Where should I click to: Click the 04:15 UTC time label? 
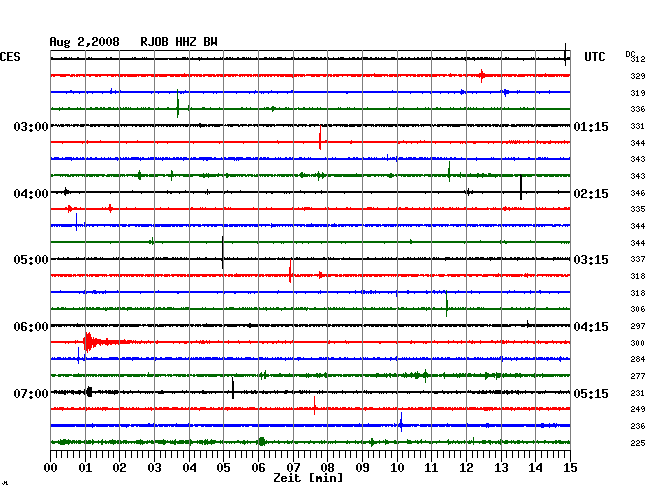coord(591,327)
